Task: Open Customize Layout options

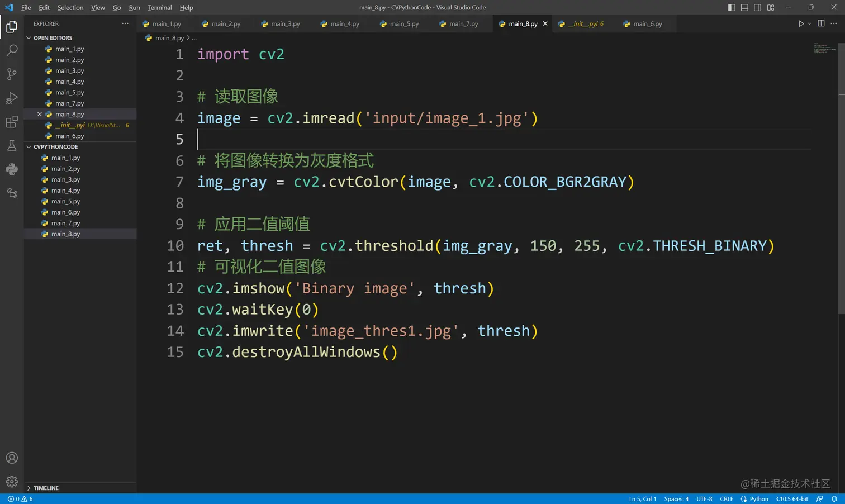Action: pyautogui.click(x=771, y=7)
